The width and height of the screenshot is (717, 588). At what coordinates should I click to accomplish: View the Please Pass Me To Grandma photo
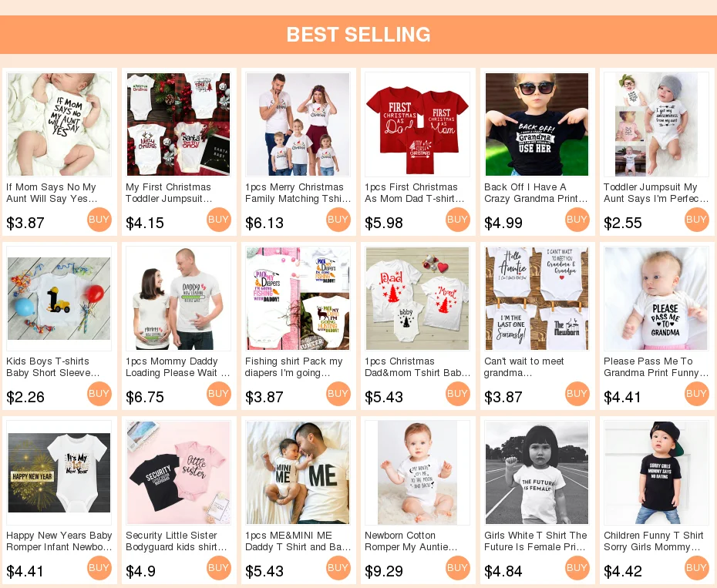tap(657, 298)
